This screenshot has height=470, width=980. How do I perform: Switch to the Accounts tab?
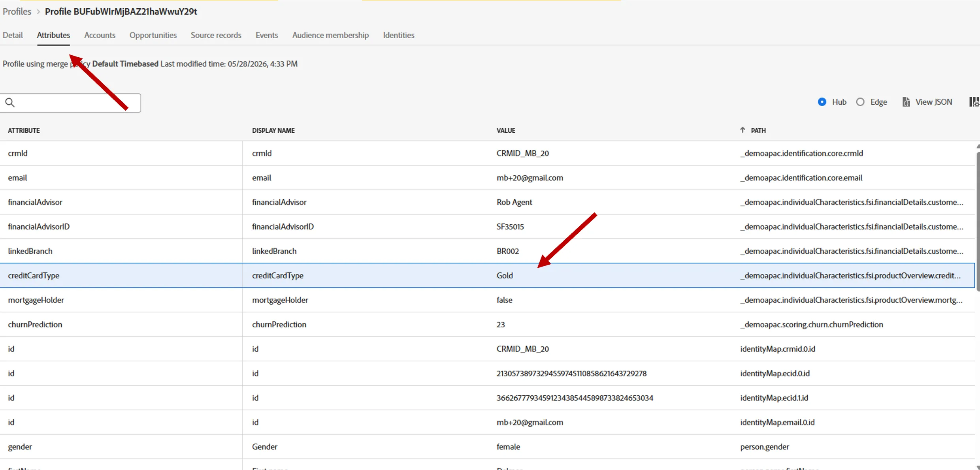(100, 35)
